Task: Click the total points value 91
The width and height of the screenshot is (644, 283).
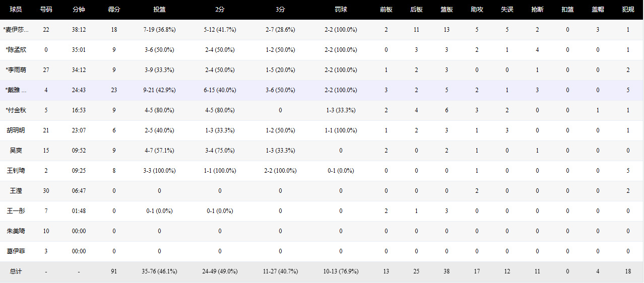Action: click(114, 271)
